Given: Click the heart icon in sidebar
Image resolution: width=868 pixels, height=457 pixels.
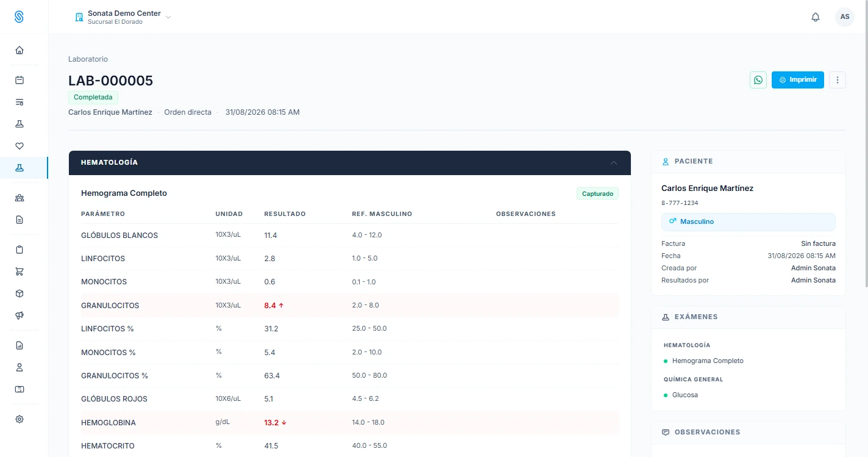Looking at the screenshot, I should pyautogui.click(x=20, y=146).
